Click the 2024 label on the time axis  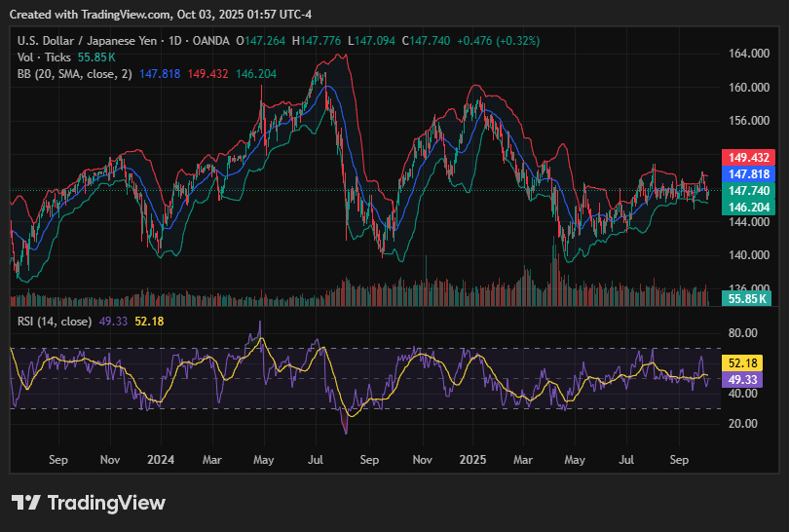161,458
